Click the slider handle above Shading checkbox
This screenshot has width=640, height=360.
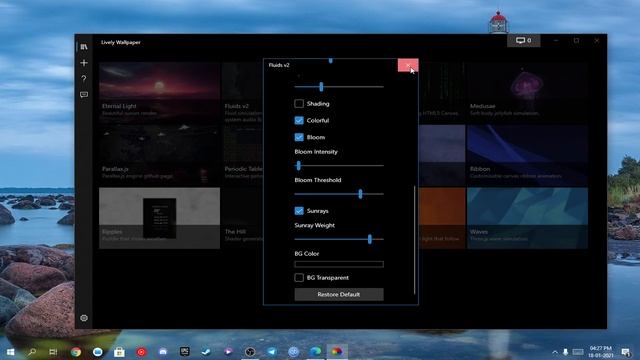[x=321, y=87]
